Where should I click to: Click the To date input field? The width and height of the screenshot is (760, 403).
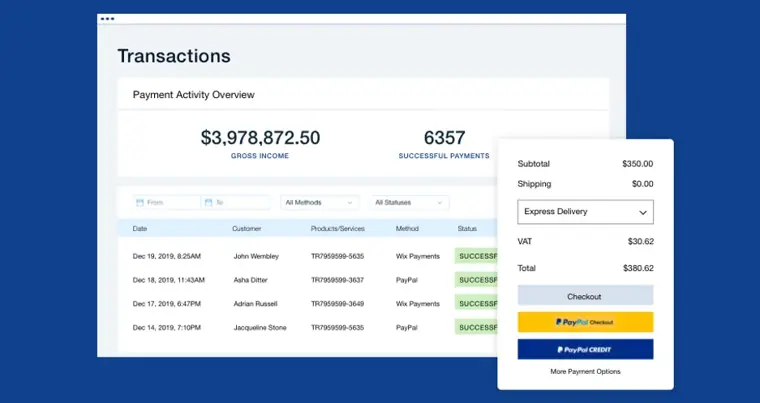(236, 202)
